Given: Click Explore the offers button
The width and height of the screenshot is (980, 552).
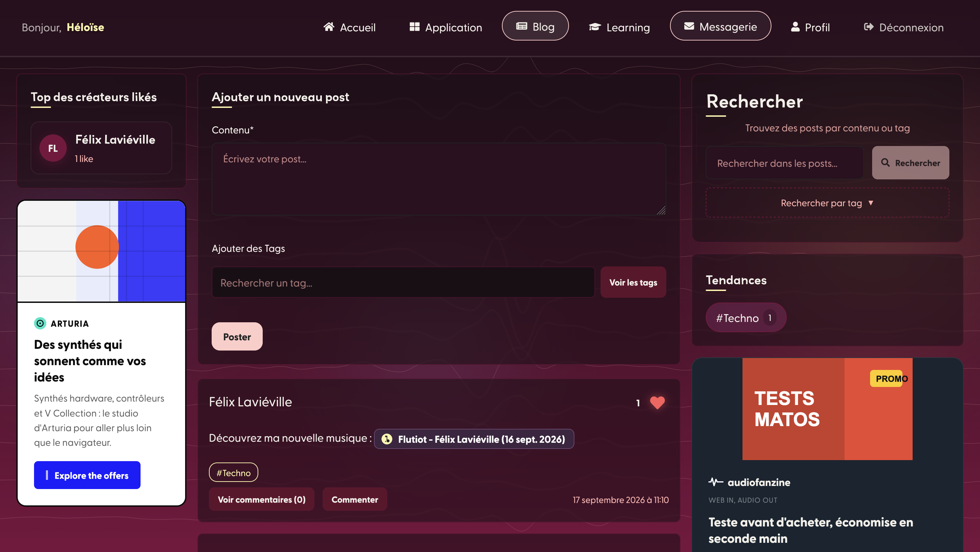Looking at the screenshot, I should click(87, 475).
